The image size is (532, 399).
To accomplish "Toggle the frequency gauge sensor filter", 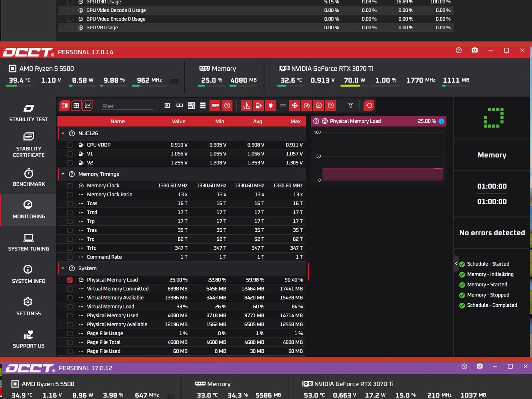I will [x=307, y=105].
